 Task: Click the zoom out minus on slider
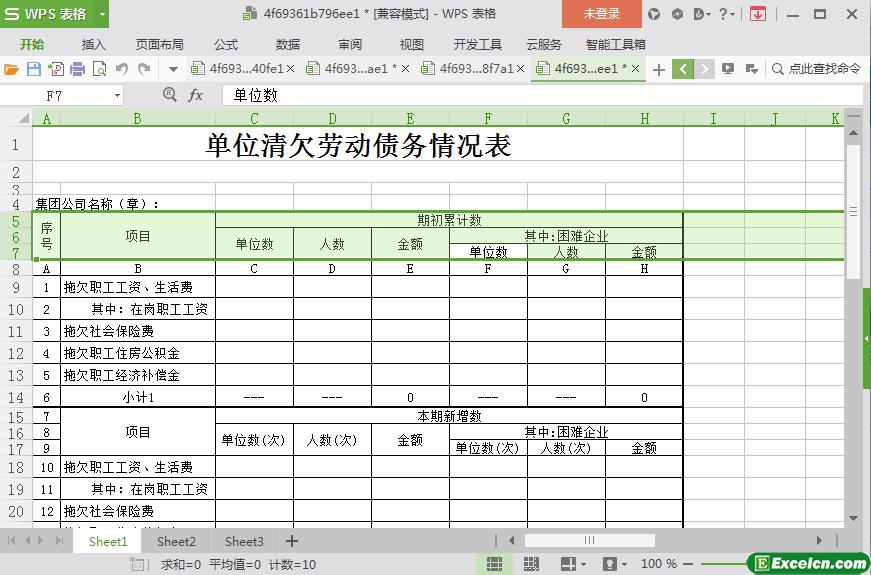click(688, 564)
